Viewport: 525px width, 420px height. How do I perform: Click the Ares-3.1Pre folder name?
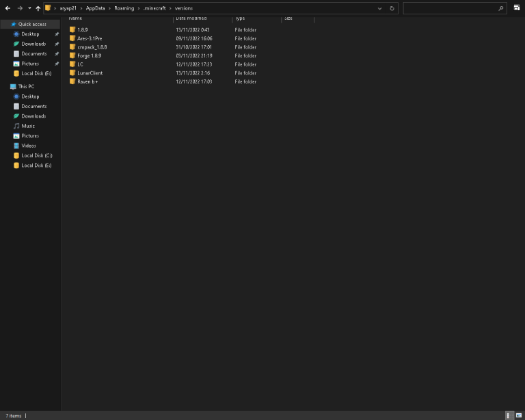(x=90, y=38)
